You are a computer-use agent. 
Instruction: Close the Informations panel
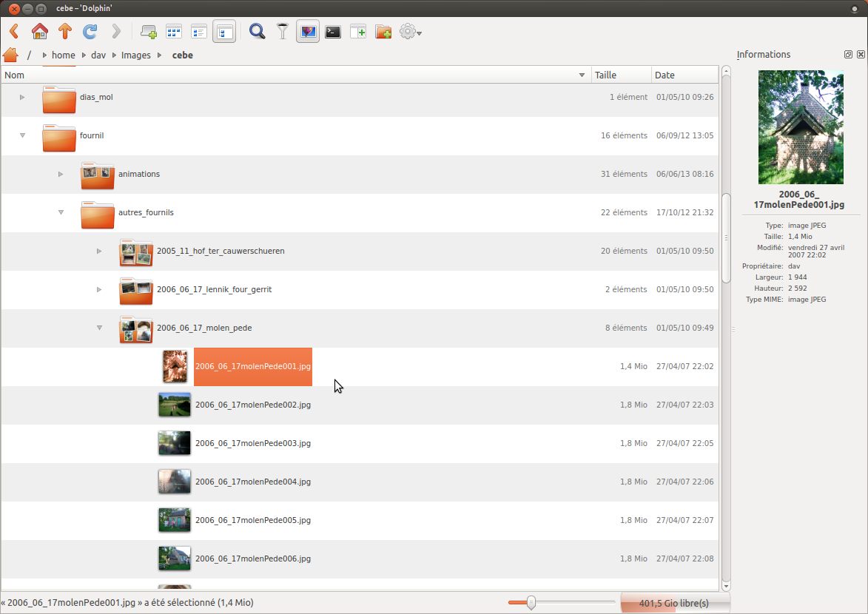click(x=860, y=55)
